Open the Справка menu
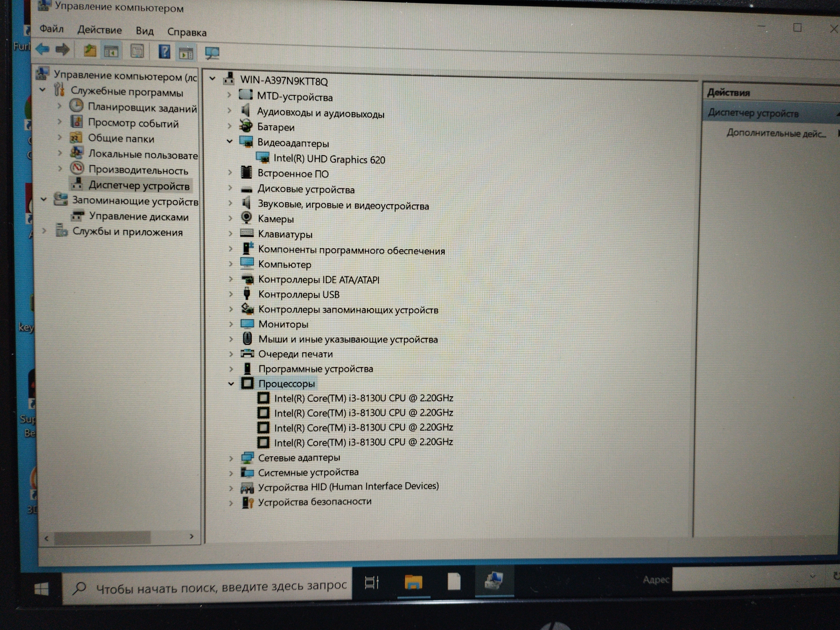840x630 pixels. coord(187,32)
